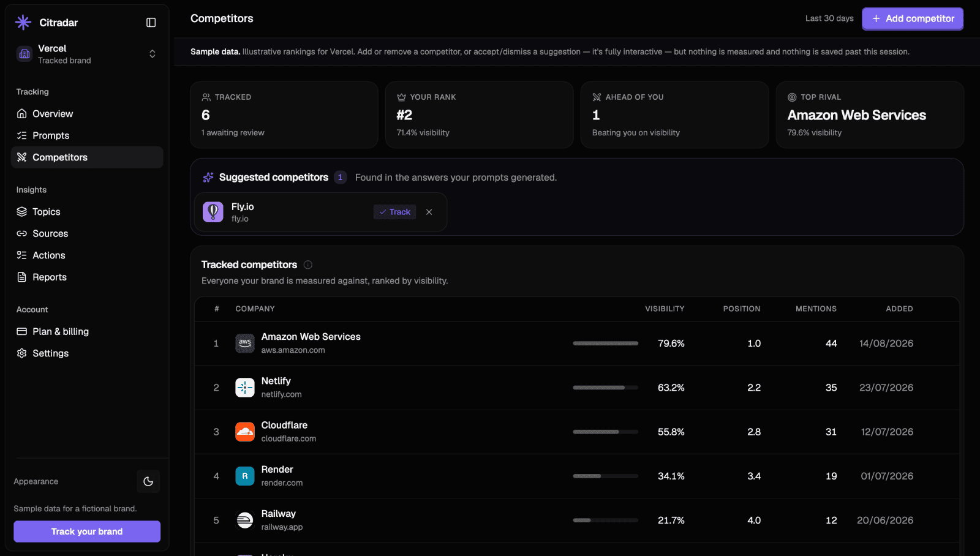980x556 pixels.
Task: Click the Your Rank crown icon
Action: click(402, 97)
